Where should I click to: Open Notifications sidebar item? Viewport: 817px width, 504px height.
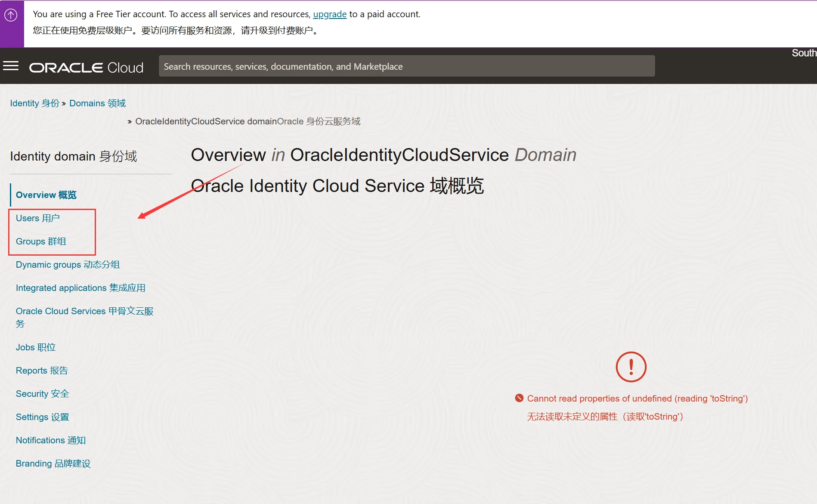[x=51, y=440]
